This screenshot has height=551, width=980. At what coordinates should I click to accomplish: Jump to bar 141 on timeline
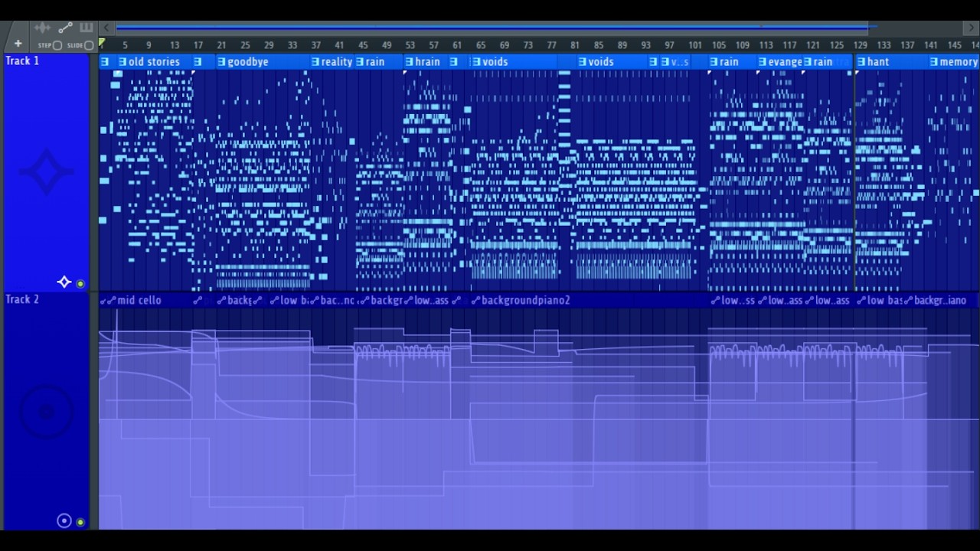(930, 45)
